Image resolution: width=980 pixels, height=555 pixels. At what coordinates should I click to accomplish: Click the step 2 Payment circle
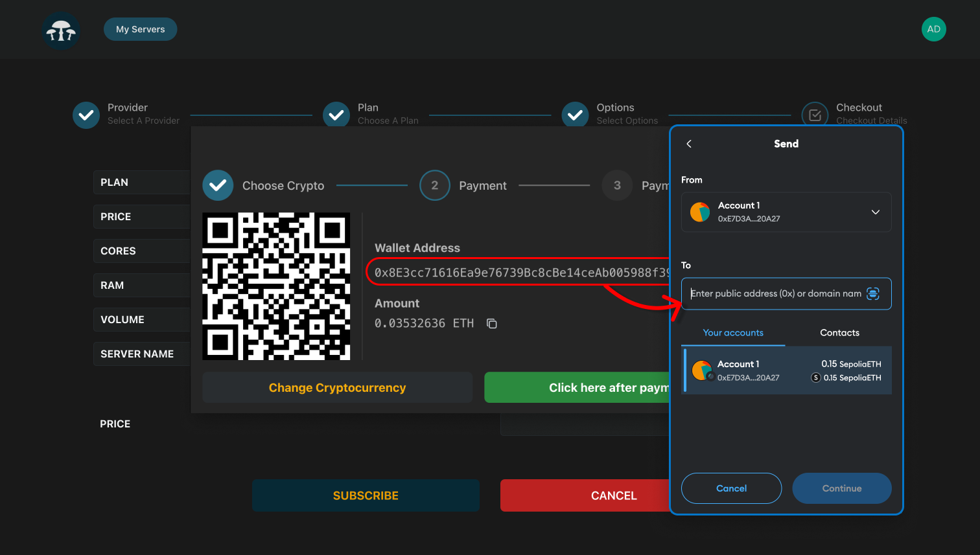435,186
